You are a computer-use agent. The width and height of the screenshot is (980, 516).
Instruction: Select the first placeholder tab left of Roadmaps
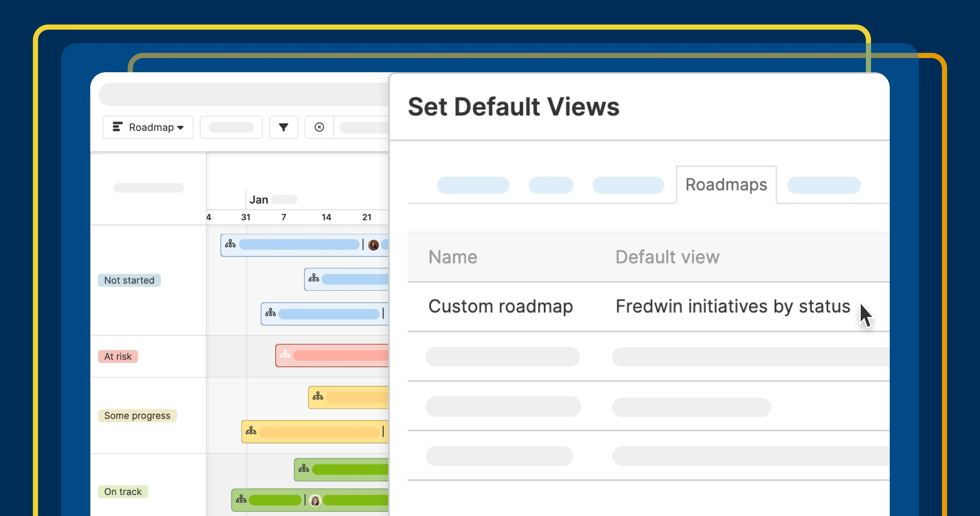click(x=473, y=185)
